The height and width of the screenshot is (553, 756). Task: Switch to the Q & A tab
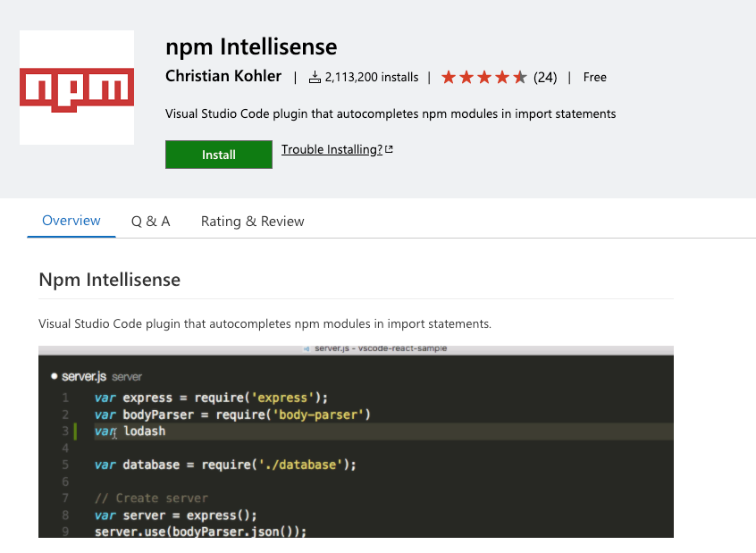(150, 222)
